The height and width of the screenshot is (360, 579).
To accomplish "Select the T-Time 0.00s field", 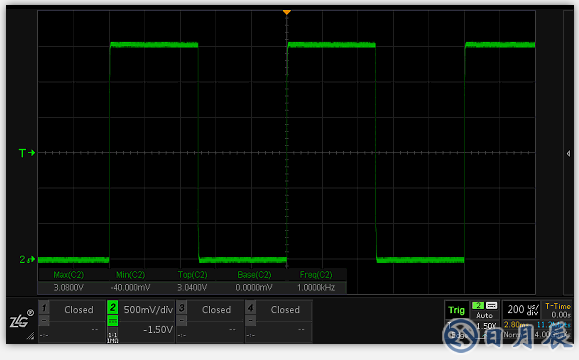I will click(x=558, y=310).
